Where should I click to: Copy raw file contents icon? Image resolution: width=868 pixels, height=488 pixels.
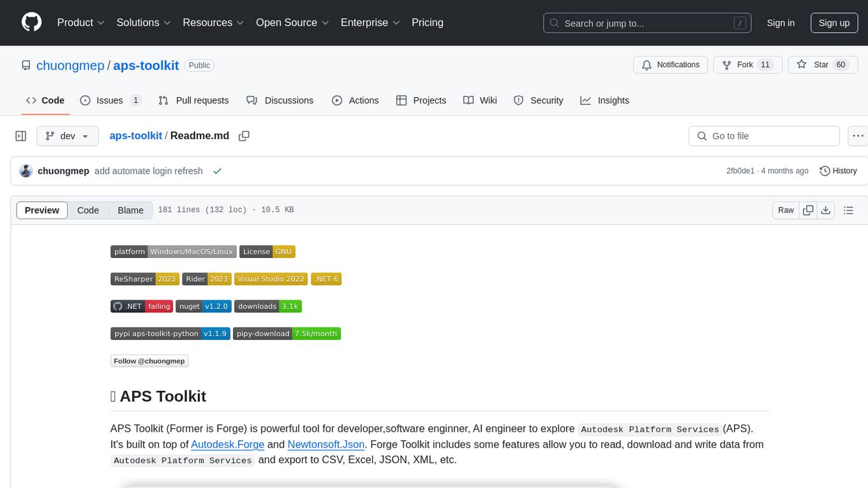point(808,210)
